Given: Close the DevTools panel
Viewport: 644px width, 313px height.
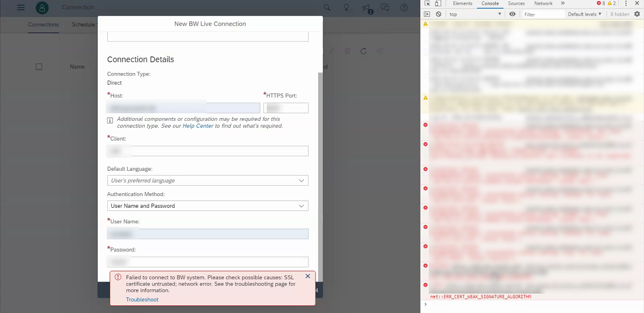Looking at the screenshot, I should coord(637,4).
